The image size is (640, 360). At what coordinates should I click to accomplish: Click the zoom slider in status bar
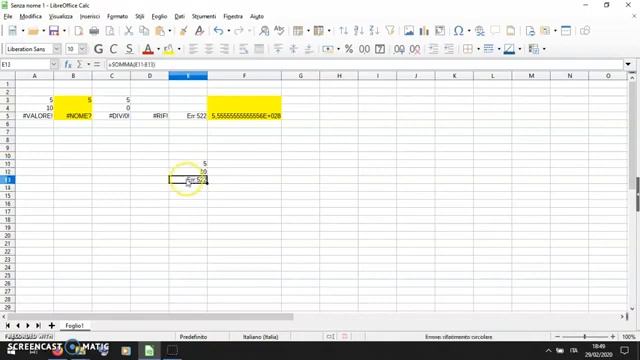[585, 337]
